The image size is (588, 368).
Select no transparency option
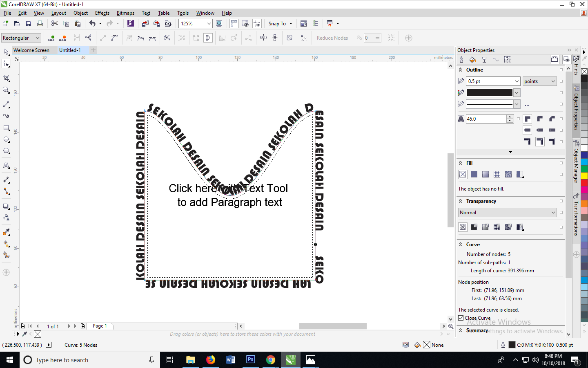pos(463,227)
